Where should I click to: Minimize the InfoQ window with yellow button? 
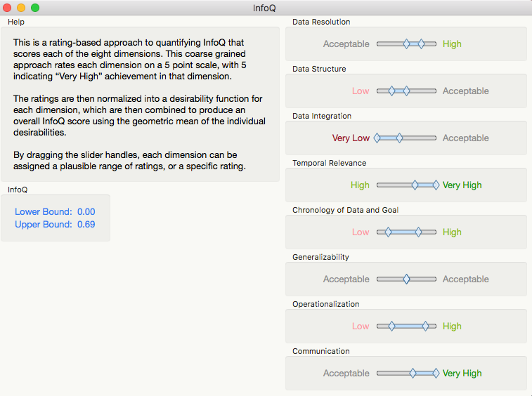[x=21, y=8]
